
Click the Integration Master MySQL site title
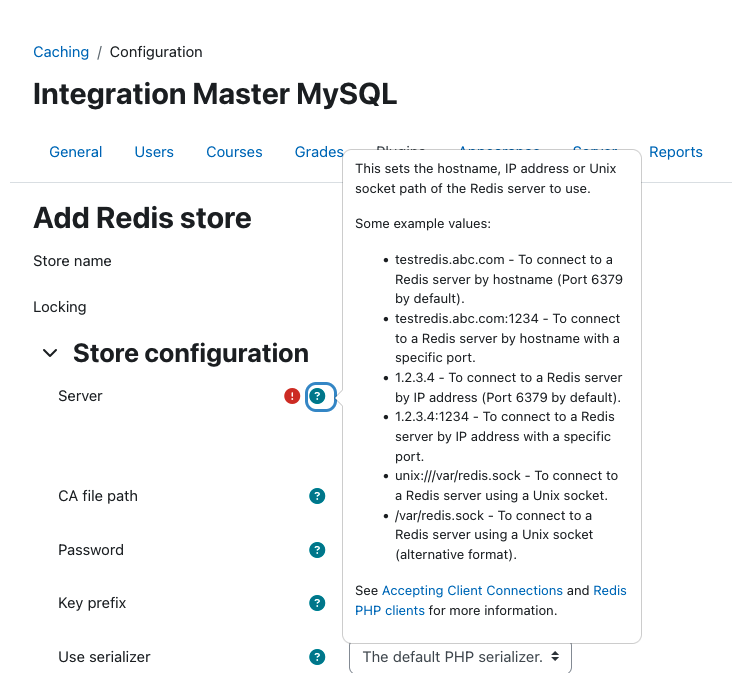click(215, 94)
